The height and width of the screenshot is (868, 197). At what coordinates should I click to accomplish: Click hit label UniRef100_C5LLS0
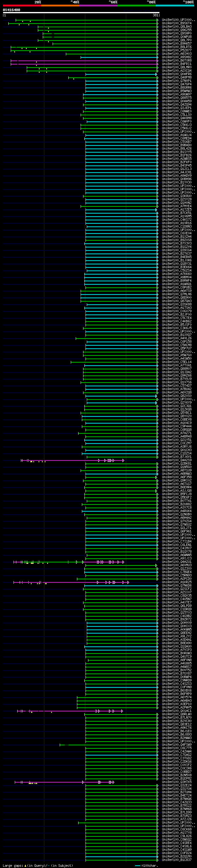(176, 115)
